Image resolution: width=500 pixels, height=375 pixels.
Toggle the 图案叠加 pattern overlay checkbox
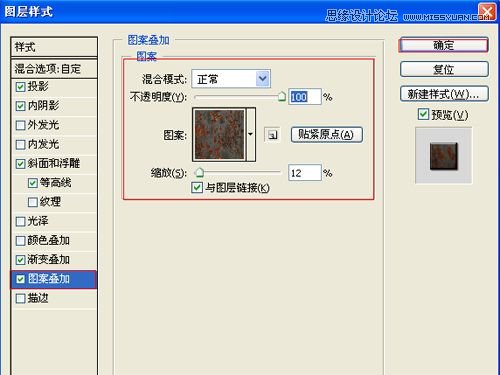pyautogui.click(x=20, y=279)
